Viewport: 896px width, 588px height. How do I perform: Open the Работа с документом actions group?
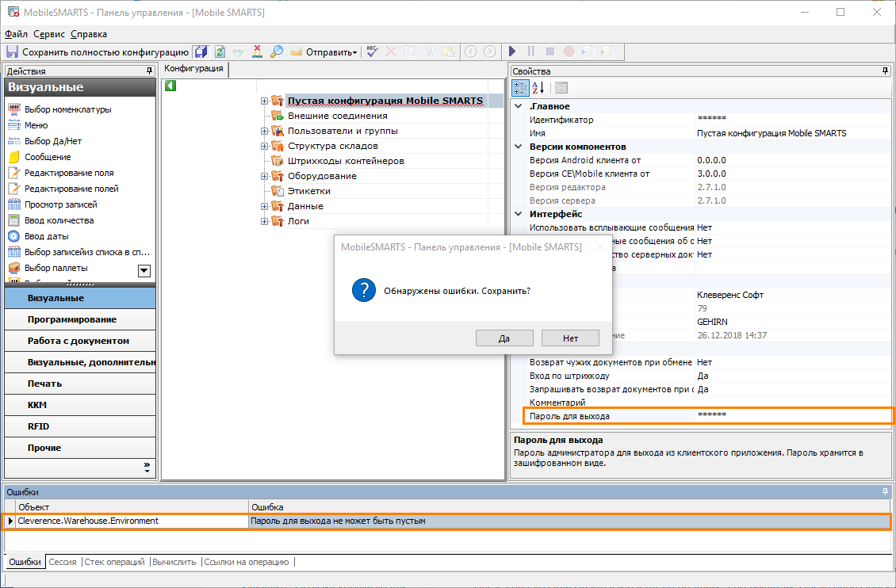(x=80, y=341)
